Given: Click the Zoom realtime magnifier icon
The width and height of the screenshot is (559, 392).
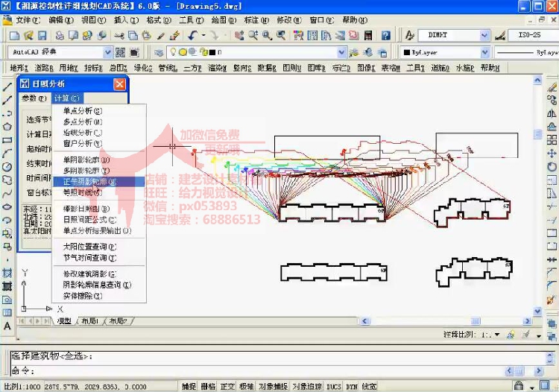Looking at the screenshot, I should point(253,35).
